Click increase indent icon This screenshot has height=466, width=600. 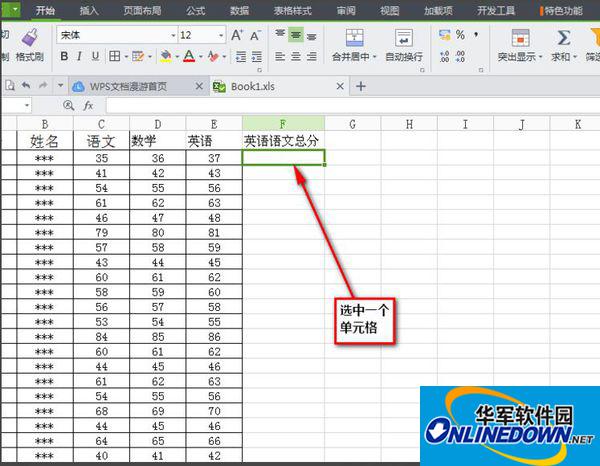[x=257, y=57]
